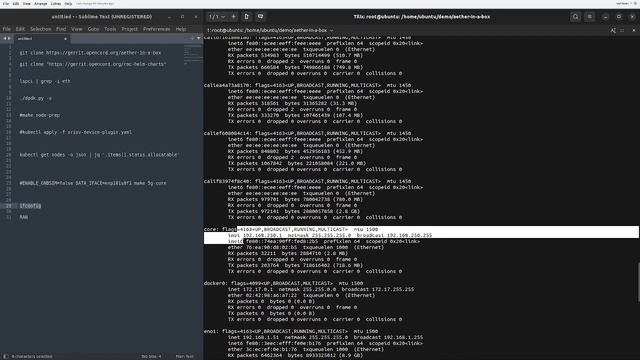Click the core interface name in terminal

[x=211, y=229]
